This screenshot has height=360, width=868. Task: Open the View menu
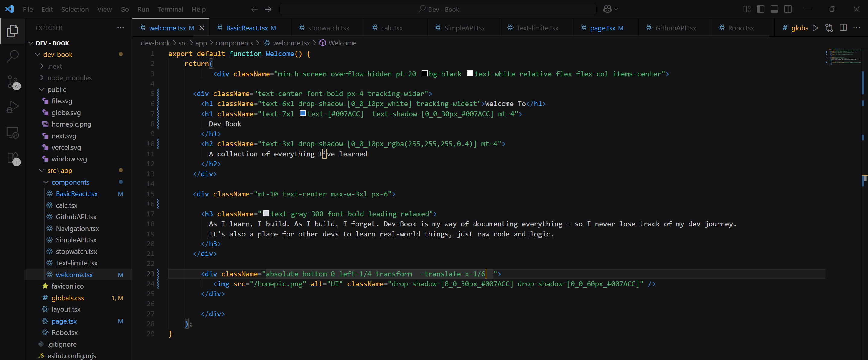(x=104, y=9)
